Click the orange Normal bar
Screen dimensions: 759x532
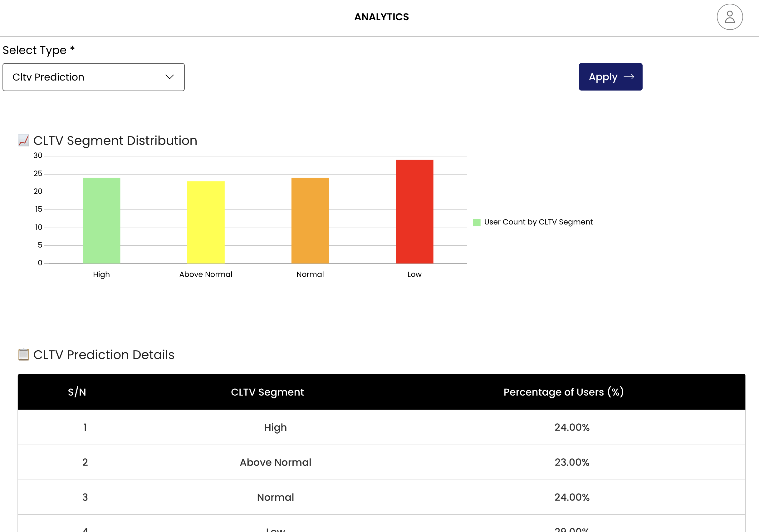(x=310, y=220)
